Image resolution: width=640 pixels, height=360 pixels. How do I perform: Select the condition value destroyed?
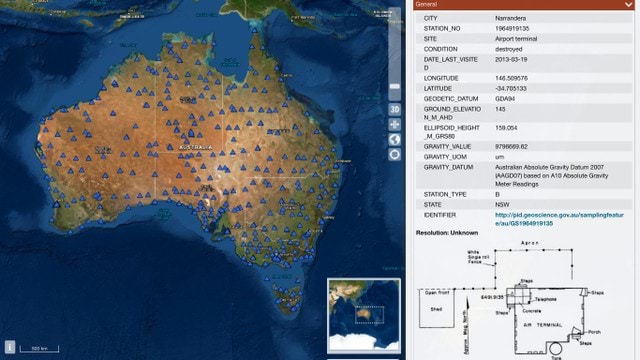[x=509, y=49]
